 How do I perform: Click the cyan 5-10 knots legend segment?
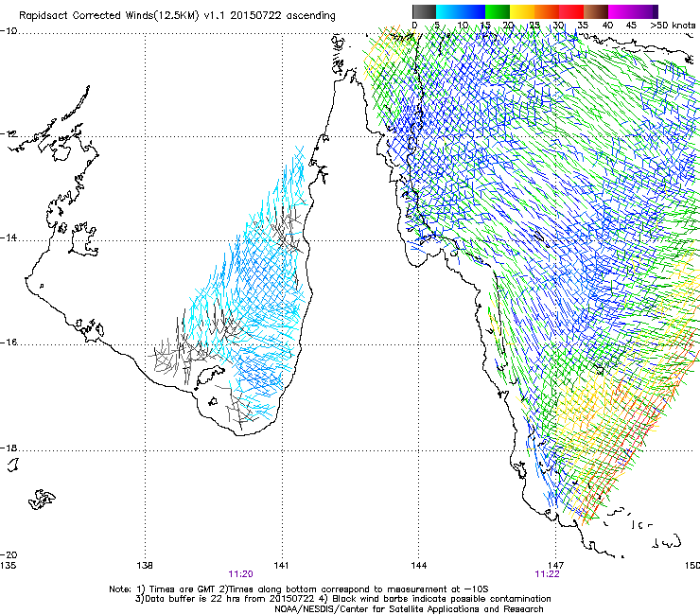pos(448,11)
